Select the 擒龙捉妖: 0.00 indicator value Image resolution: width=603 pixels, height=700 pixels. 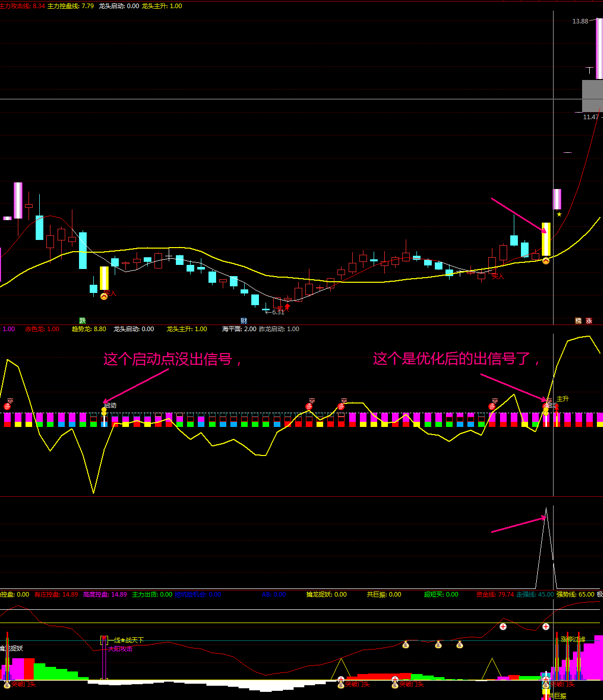pyautogui.click(x=326, y=595)
